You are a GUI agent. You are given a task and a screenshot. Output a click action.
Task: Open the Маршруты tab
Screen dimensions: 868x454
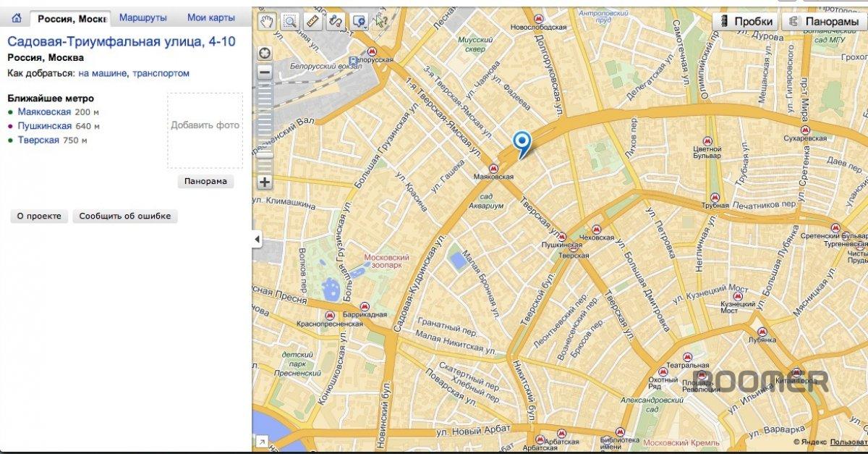[143, 17]
